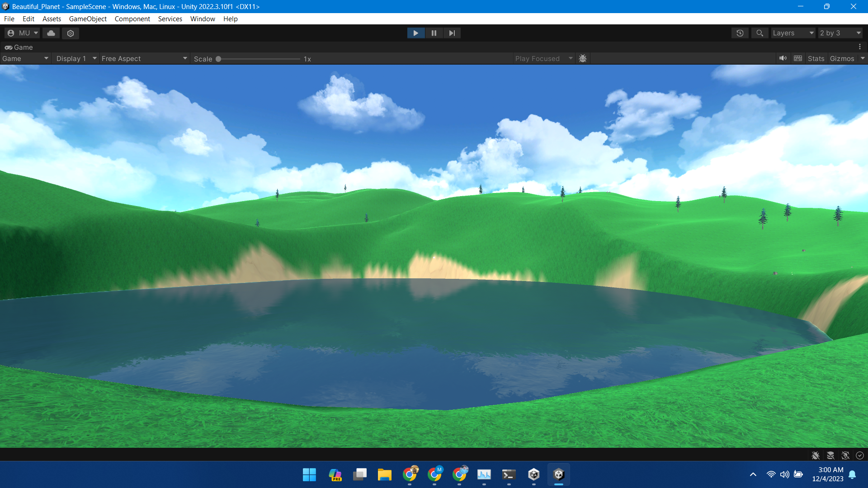The height and width of the screenshot is (488, 868).
Task: Click the cache server status icon
Action: pos(830,455)
